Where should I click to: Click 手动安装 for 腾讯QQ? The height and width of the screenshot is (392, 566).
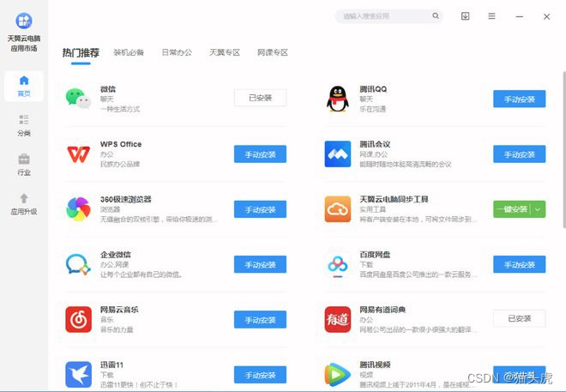pyautogui.click(x=520, y=99)
